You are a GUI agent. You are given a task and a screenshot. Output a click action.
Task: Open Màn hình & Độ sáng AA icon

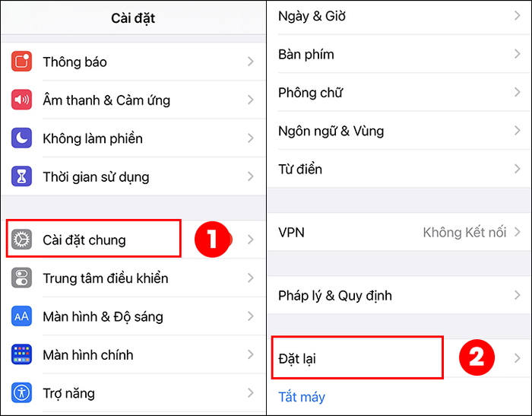pyautogui.click(x=21, y=316)
